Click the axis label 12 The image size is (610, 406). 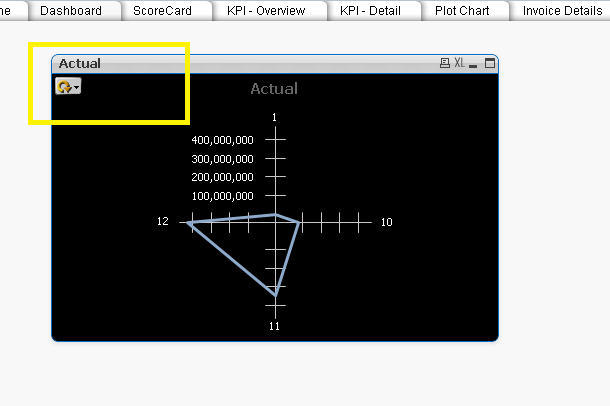coord(163,221)
